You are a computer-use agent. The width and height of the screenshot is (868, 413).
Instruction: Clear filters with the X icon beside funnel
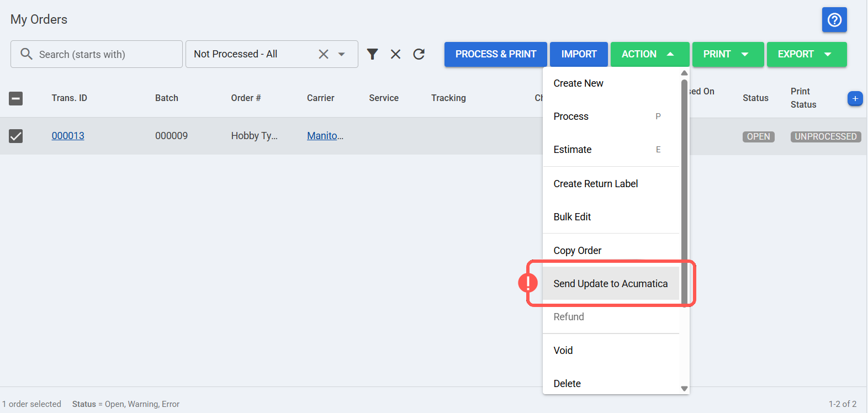(396, 54)
